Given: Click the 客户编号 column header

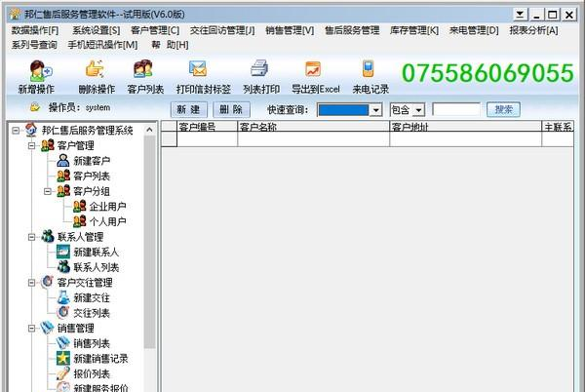Looking at the screenshot, I should click(x=207, y=127).
